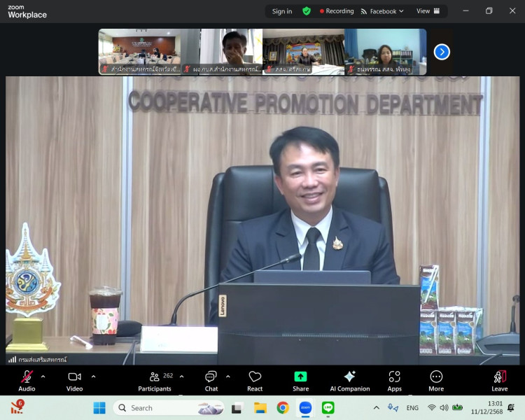Click the green Share screen button
Image resolution: width=525 pixels, height=420 pixels.
[x=300, y=380]
